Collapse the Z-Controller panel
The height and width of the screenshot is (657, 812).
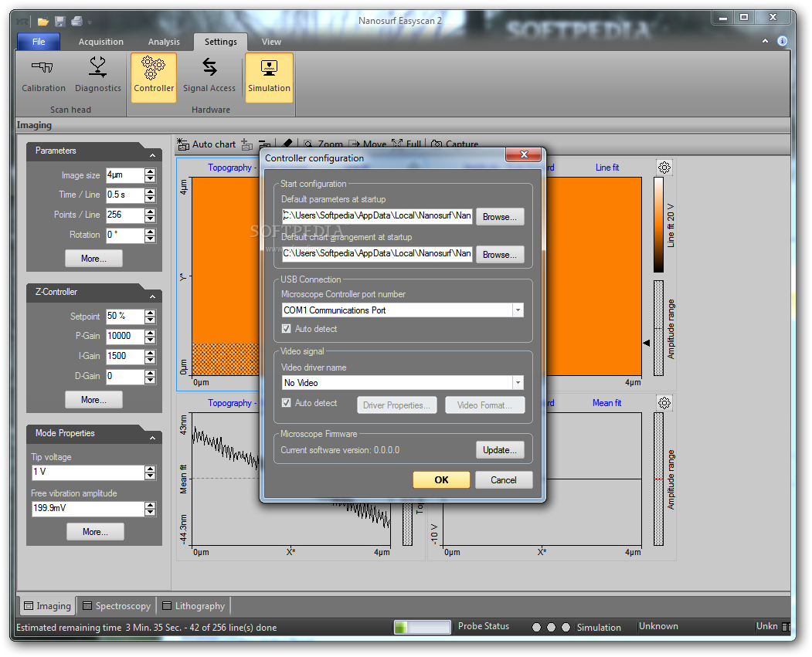[x=152, y=296]
